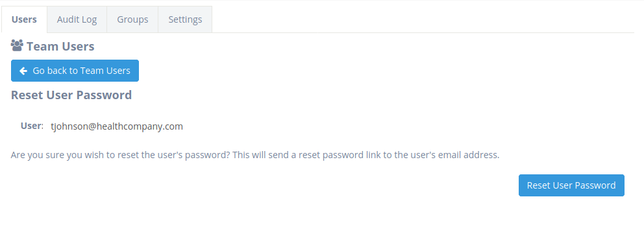Click the 'tjohnson' username portion of the email
Viewport: 644px width, 245px height.
(x=68, y=126)
